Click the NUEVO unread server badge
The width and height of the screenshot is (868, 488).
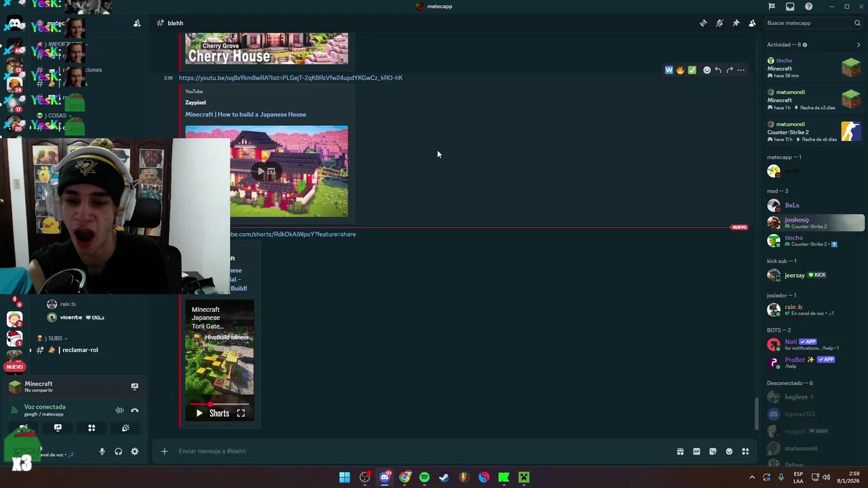click(x=14, y=367)
